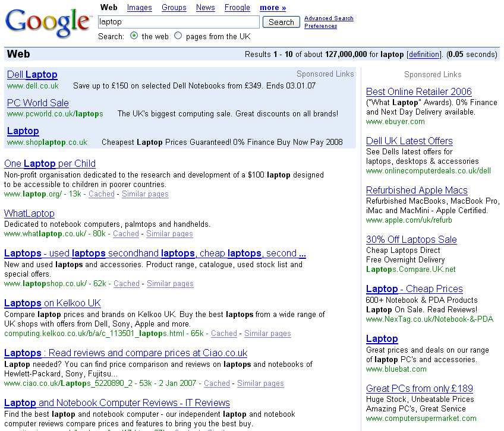Open Cached link for computing.kelkoo.co.uk result
The height and width of the screenshot is (431, 504).
(x=224, y=334)
